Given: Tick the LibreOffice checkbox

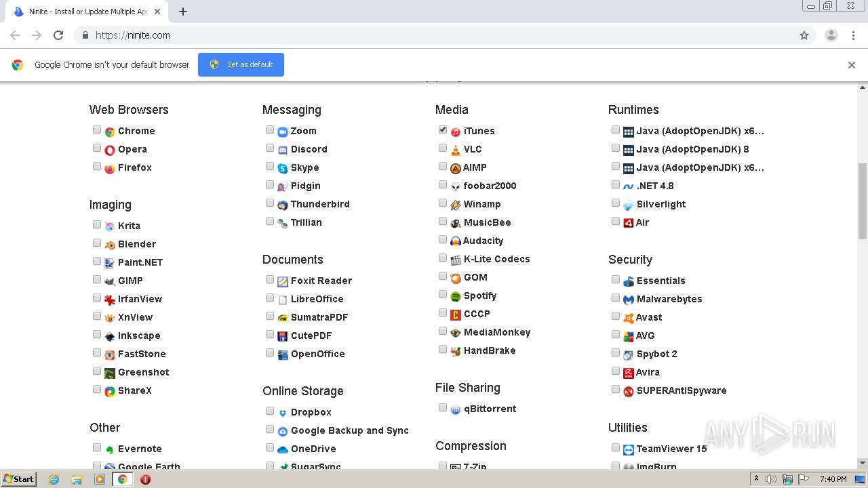Looking at the screenshot, I should coord(270,298).
